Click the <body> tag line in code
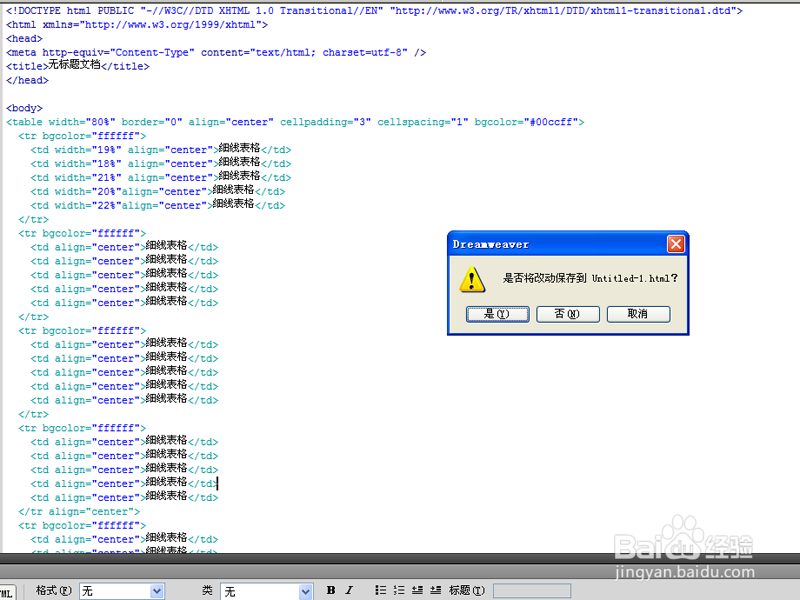 click(24, 108)
